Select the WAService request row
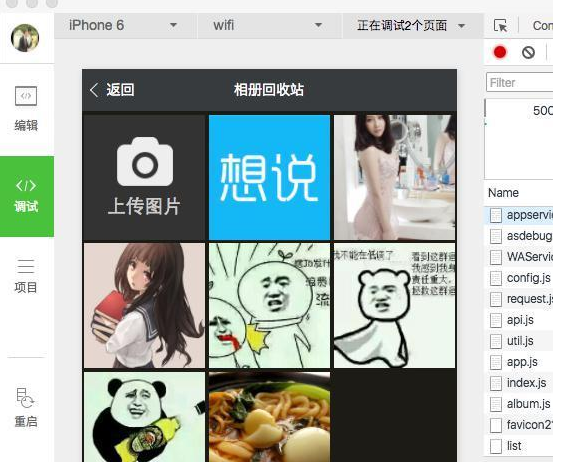The height and width of the screenshot is (462, 568). click(x=518, y=257)
